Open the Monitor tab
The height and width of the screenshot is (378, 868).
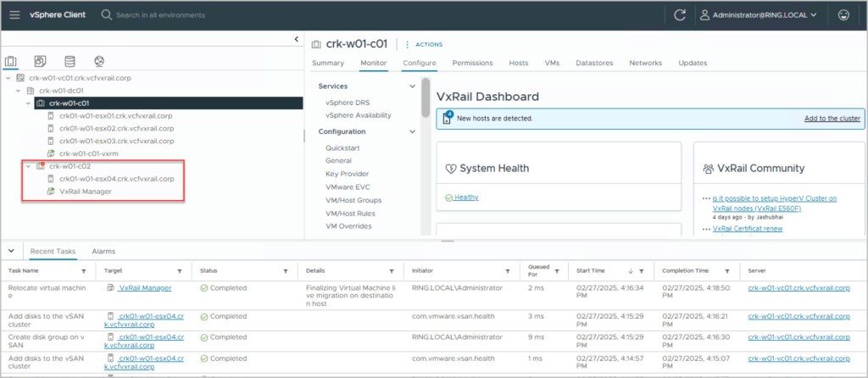click(x=373, y=63)
